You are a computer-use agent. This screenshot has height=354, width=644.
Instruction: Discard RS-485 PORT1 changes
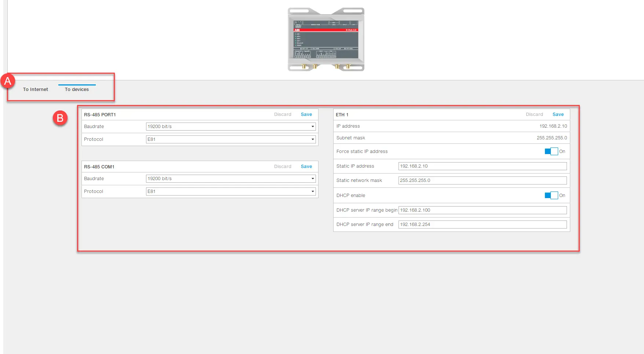click(x=283, y=114)
